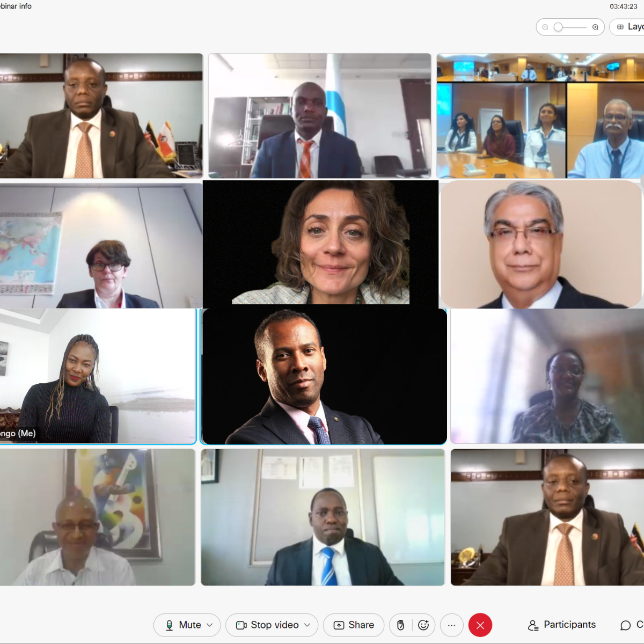The height and width of the screenshot is (644, 644).
Task: Click the microphone icon in Mute button
Action: click(170, 625)
